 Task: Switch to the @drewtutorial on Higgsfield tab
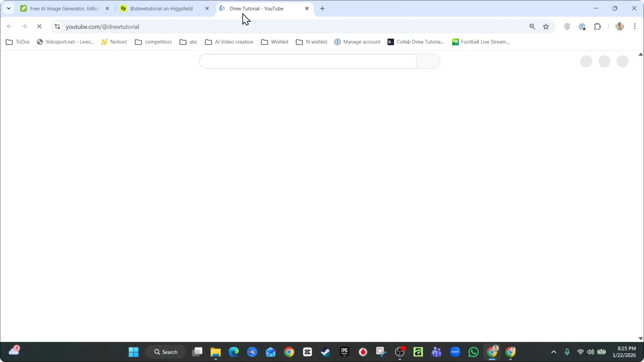click(x=161, y=8)
